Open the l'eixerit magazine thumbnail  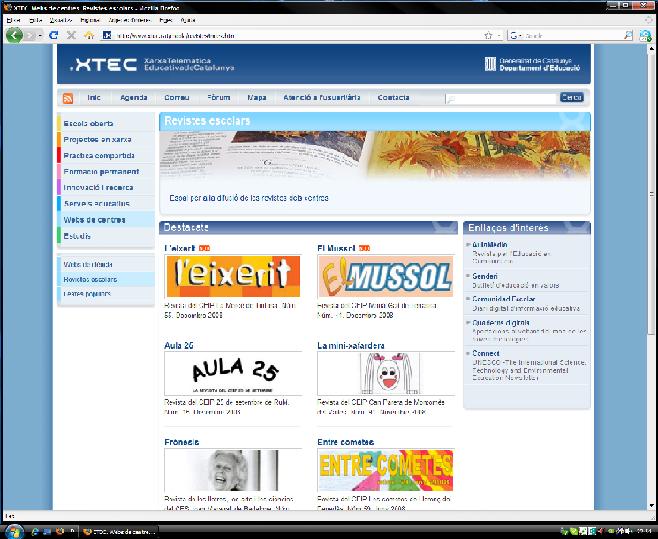232,277
